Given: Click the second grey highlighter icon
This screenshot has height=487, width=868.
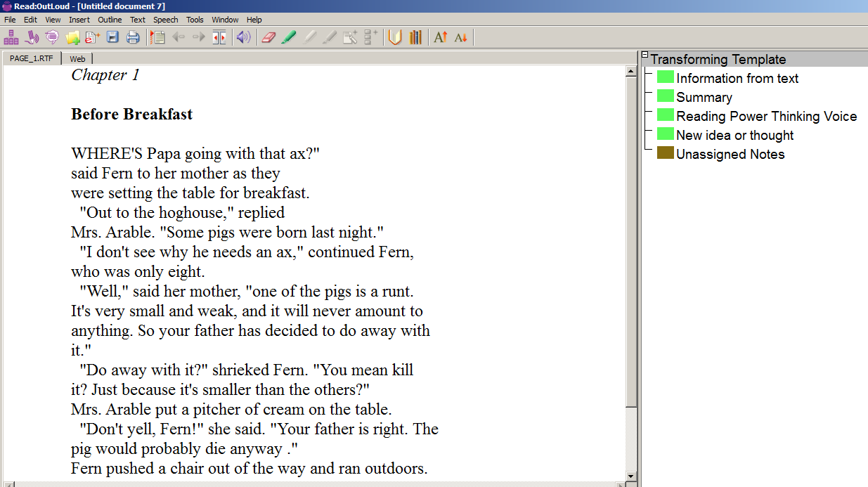Looking at the screenshot, I should tap(330, 37).
